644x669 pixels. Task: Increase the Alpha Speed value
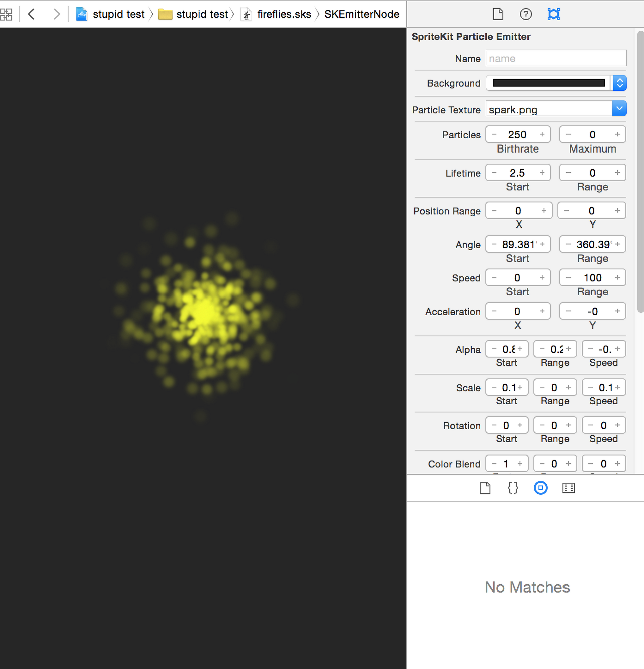tap(617, 349)
